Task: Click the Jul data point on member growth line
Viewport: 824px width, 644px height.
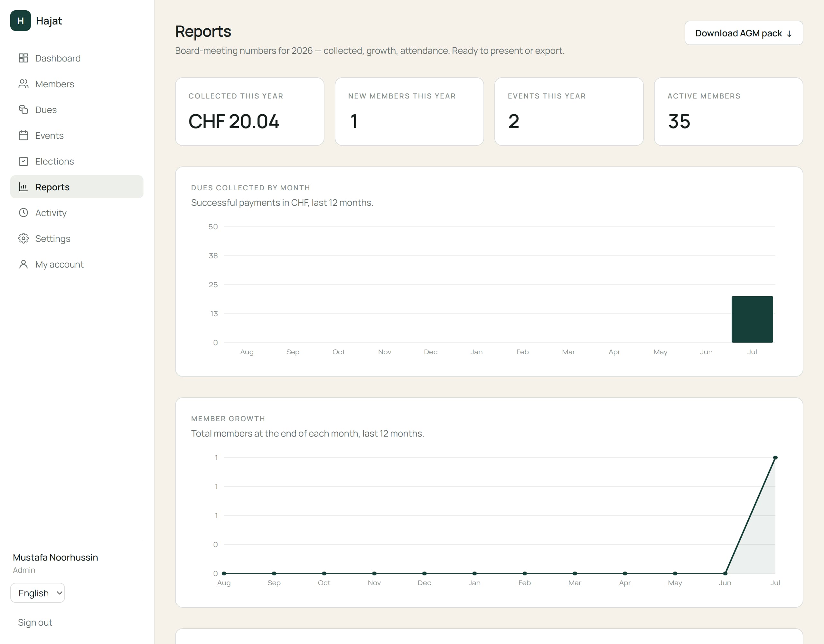Action: tap(775, 458)
